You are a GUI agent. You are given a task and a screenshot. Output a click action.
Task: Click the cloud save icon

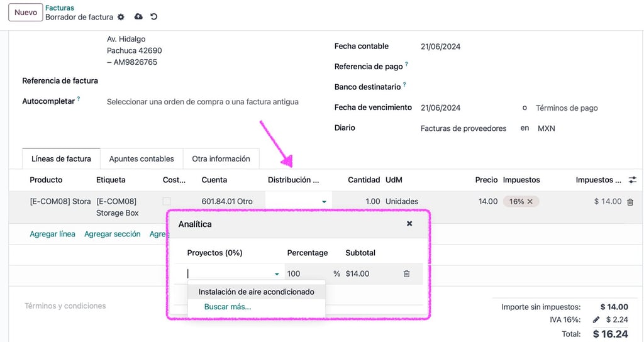pyautogui.click(x=138, y=16)
